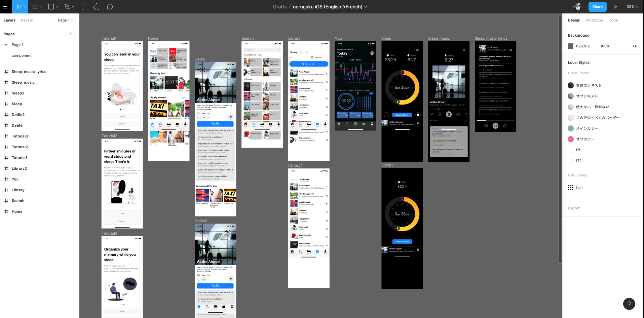Select the Tutorial1 frame on canvas

coord(122,86)
